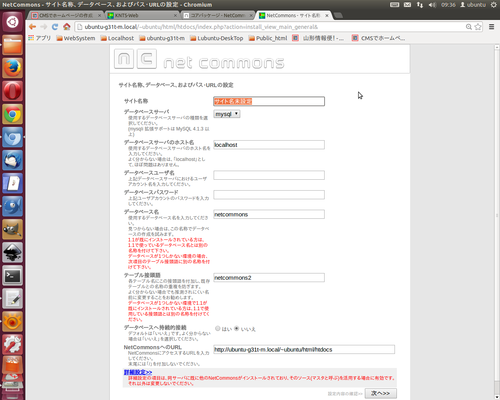Launch Google Chrome from the dock

coord(13,114)
